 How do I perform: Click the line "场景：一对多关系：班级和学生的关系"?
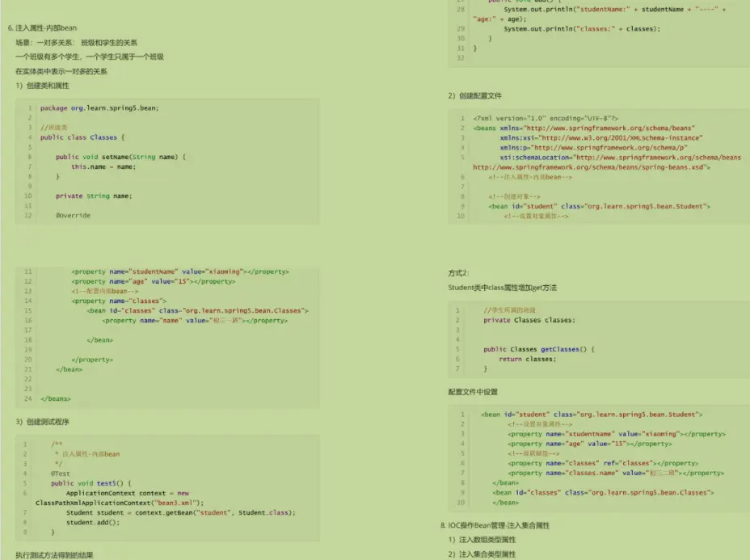point(77,43)
